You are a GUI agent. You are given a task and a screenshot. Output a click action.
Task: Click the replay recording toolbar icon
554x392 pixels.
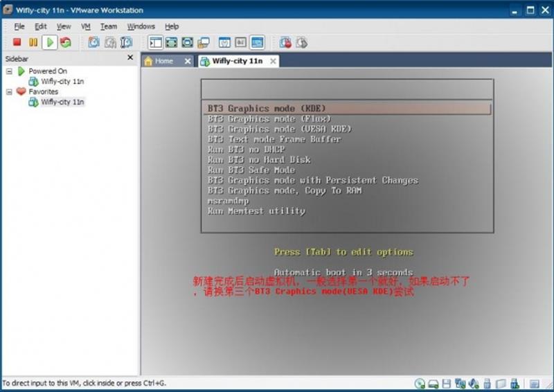pos(302,42)
